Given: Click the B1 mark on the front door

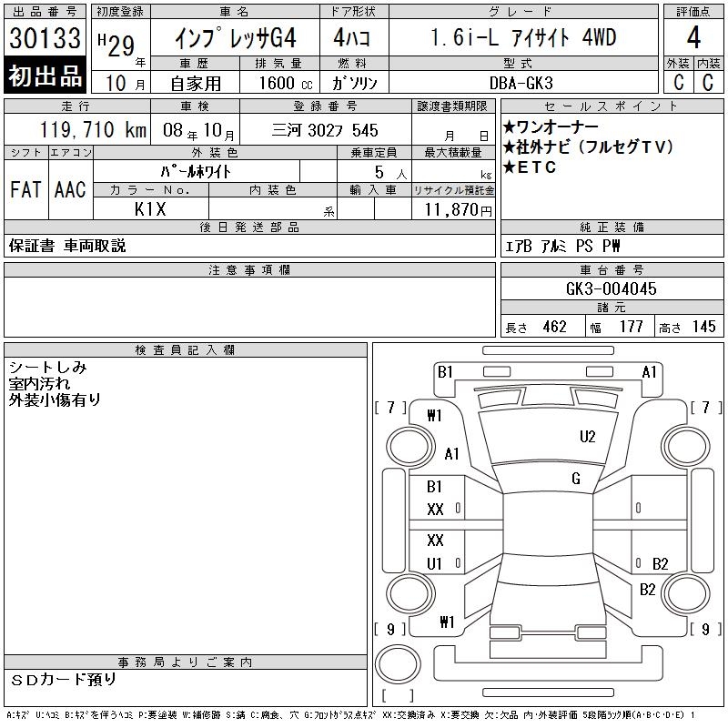Looking at the screenshot, I should pos(435,487).
